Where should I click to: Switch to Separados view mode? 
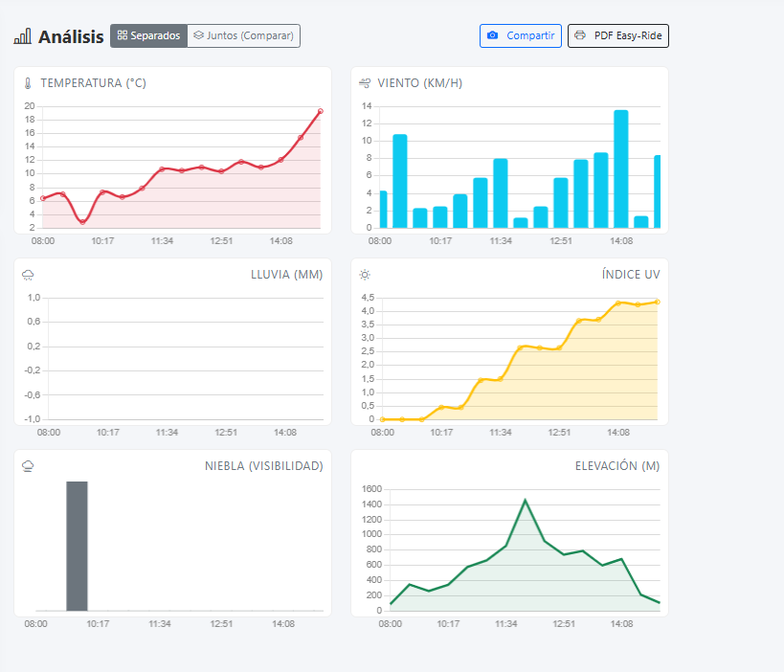149,36
